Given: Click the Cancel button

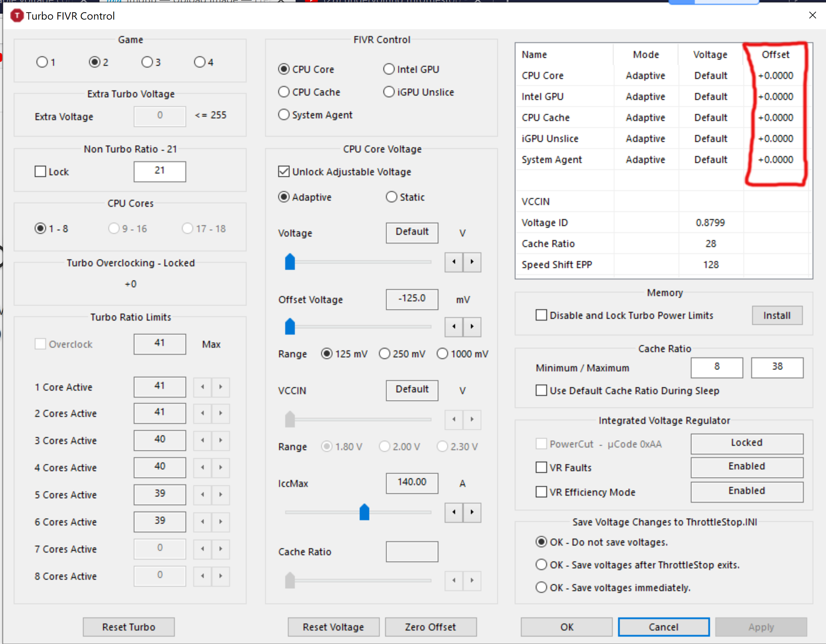Looking at the screenshot, I should point(664,627).
